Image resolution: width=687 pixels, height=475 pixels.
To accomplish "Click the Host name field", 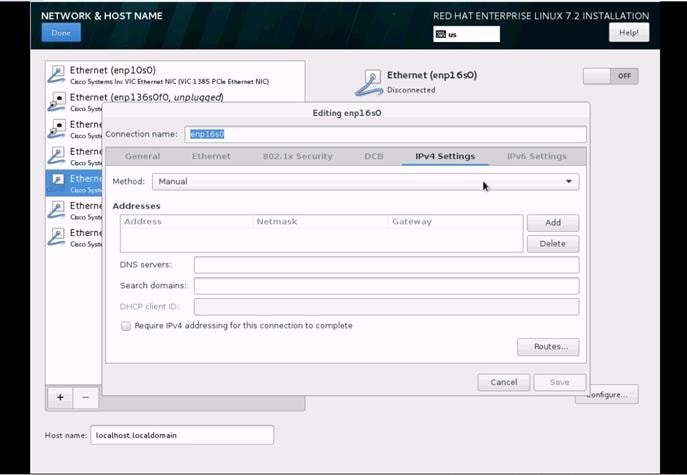I will click(182, 435).
